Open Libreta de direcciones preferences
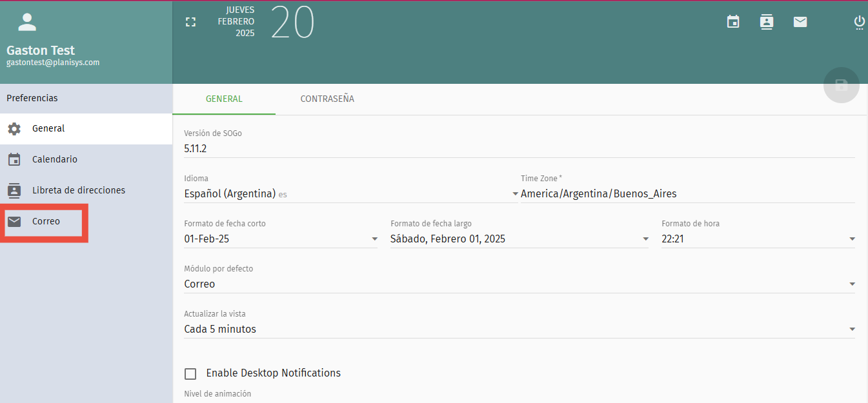This screenshot has height=403, width=868. [x=78, y=191]
